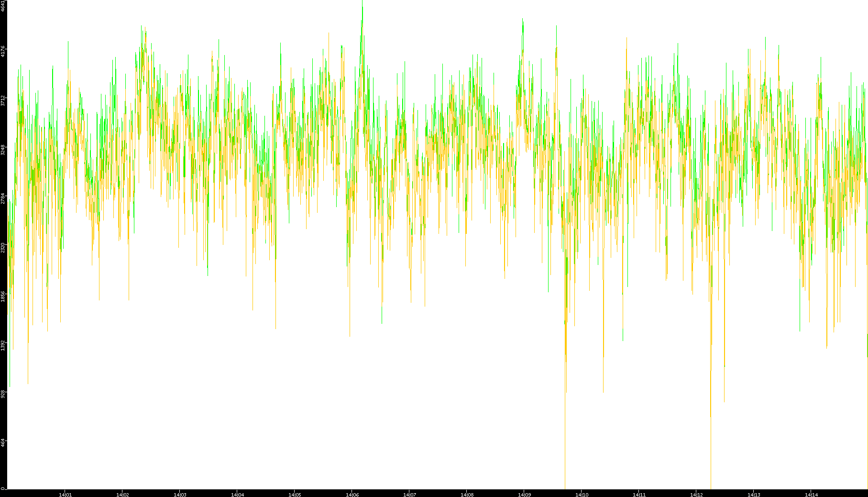Pick the 14:04 time axis label

237,495
